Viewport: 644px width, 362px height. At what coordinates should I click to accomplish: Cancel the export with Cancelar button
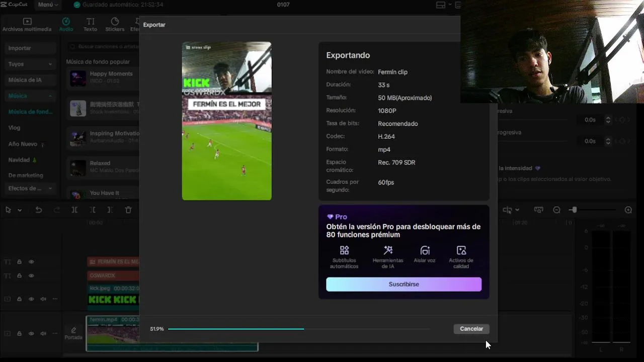(471, 329)
